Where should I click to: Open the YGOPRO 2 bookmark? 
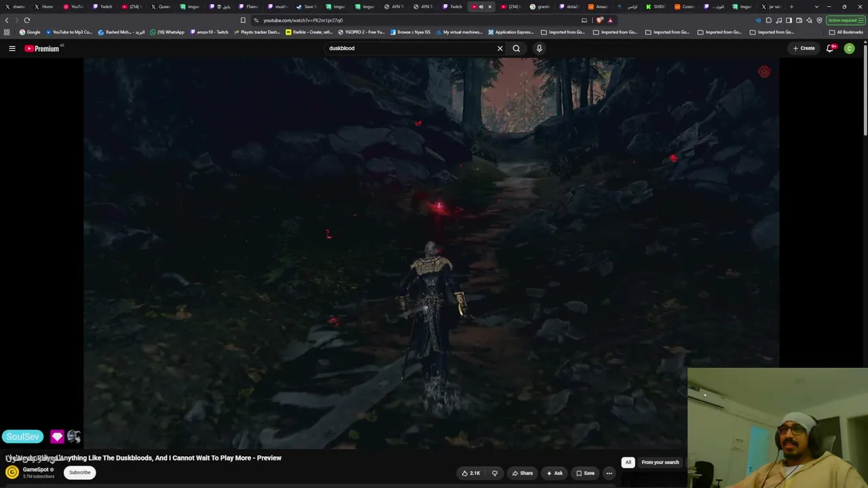[361, 32]
